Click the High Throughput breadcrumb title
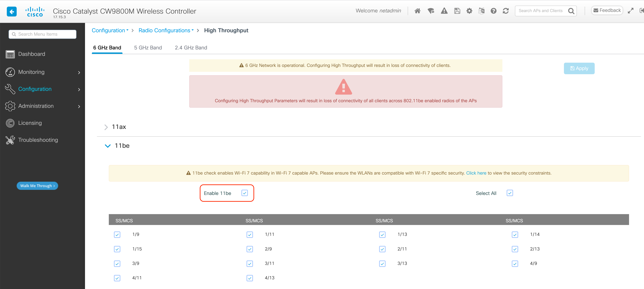 tap(226, 30)
